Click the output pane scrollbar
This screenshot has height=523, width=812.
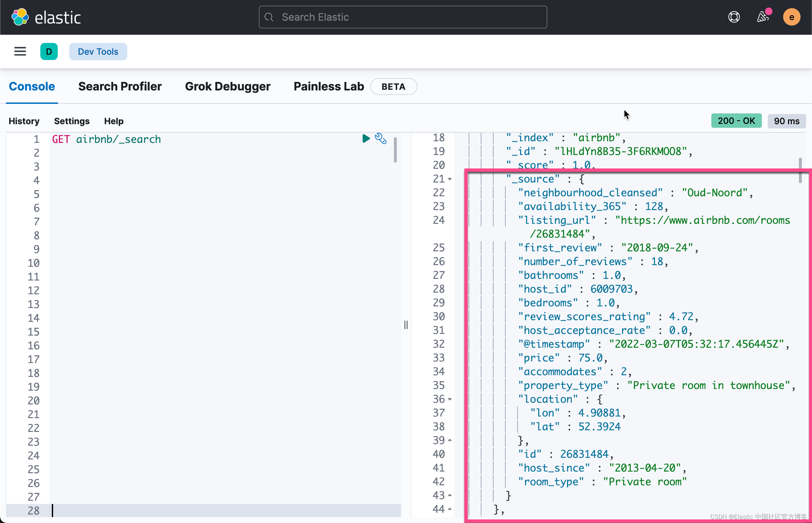[x=800, y=170]
